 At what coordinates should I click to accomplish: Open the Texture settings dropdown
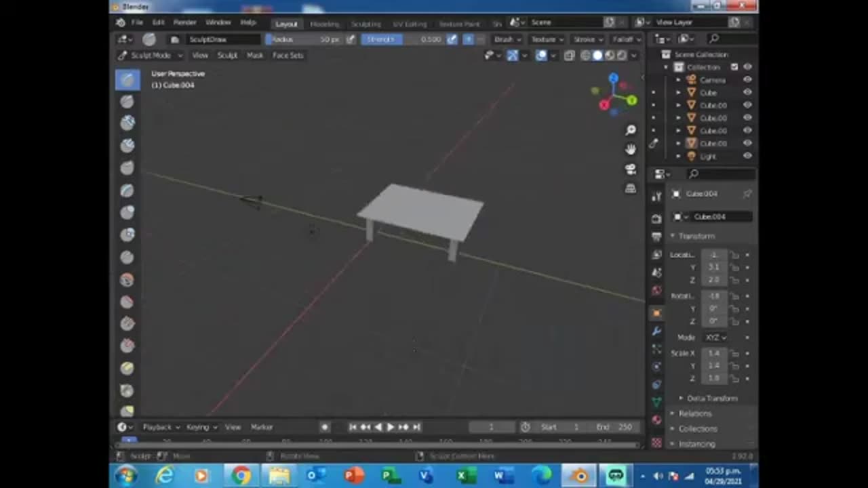547,39
